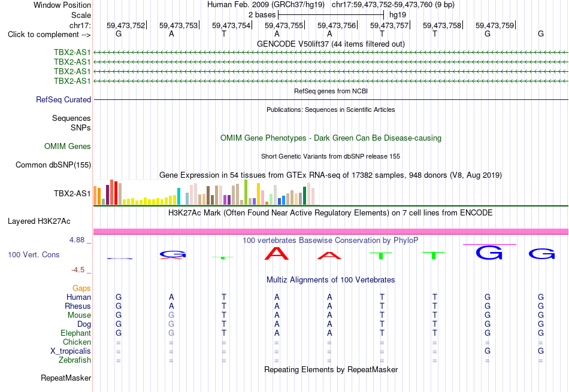Click 'RefSeq genes from NCBI' track title
This screenshot has width=569, height=392.
(331, 91)
